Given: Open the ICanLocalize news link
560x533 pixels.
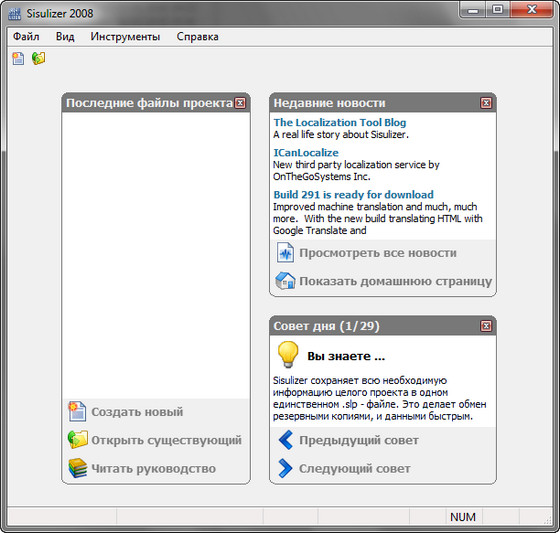Looking at the screenshot, I should click(306, 153).
